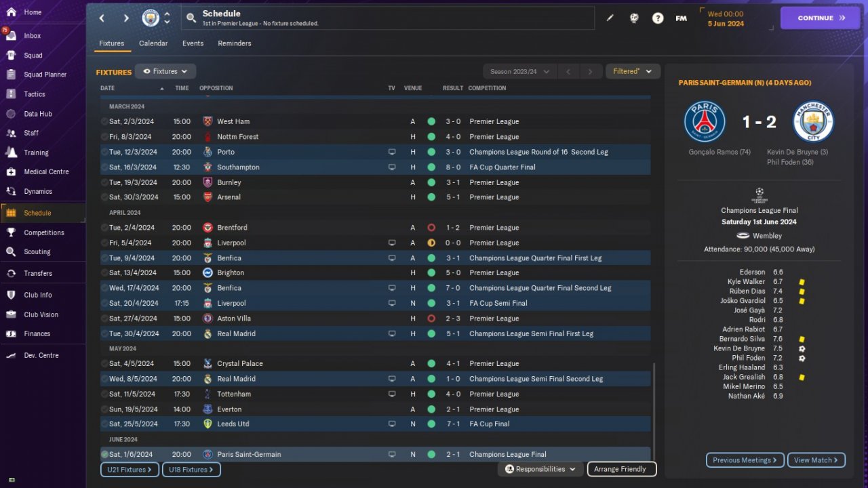
Task: Open Staff from the sidebar
Action: (x=43, y=133)
